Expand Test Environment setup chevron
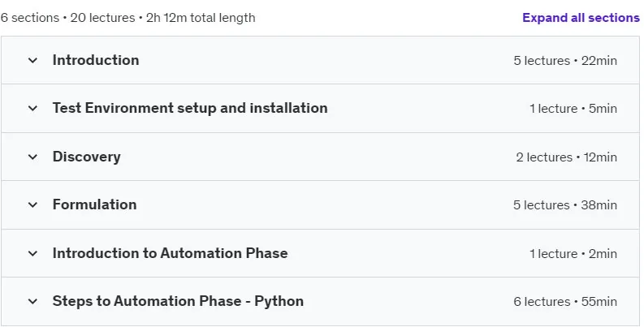The height and width of the screenshot is (327, 644). click(32, 108)
